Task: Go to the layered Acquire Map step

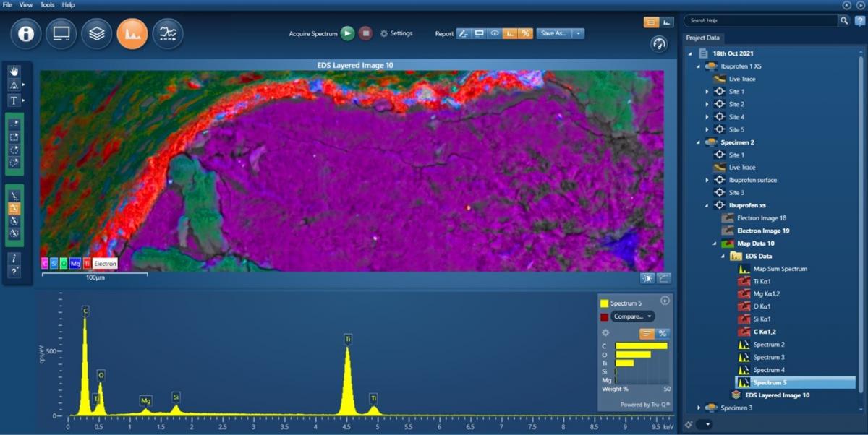Action: [97, 33]
